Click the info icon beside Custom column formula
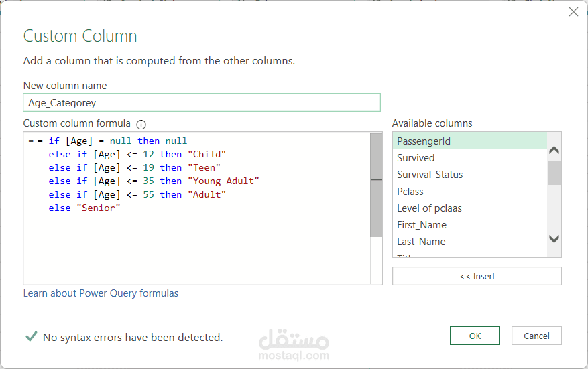The height and width of the screenshot is (369, 588). (141, 124)
